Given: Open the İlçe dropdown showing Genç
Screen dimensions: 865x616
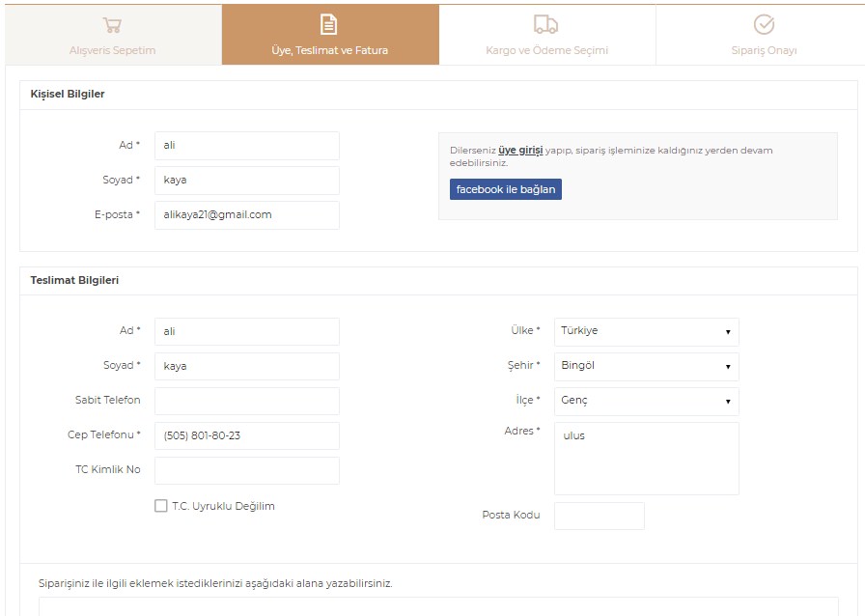Looking at the screenshot, I should pos(647,401).
